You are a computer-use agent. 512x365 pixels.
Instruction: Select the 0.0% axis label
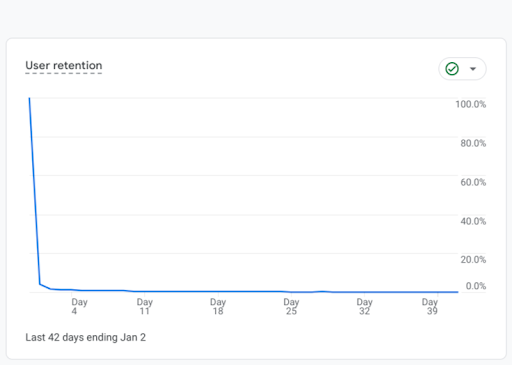tap(476, 286)
